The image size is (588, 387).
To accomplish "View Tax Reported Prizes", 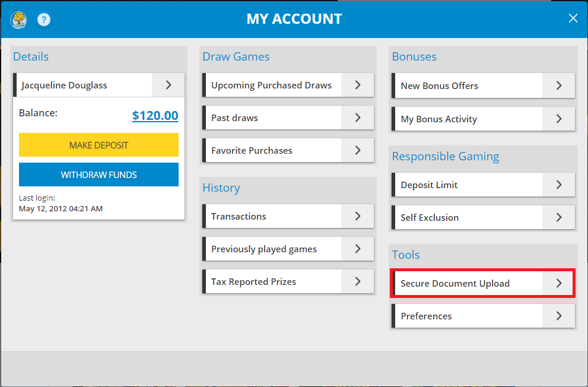I will (273, 281).
